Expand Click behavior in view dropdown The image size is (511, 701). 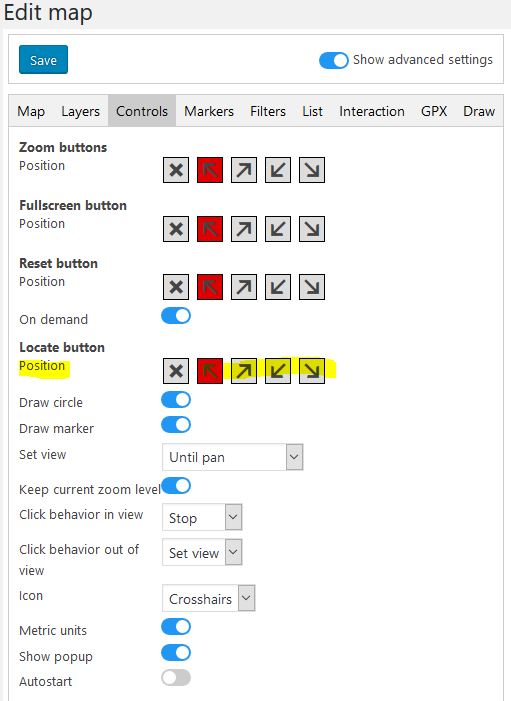202,517
